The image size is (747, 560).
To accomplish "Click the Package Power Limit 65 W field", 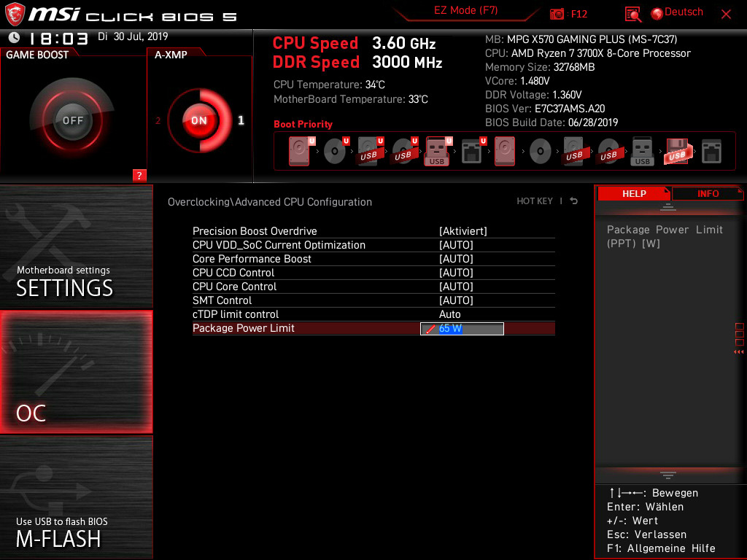I will (462, 329).
